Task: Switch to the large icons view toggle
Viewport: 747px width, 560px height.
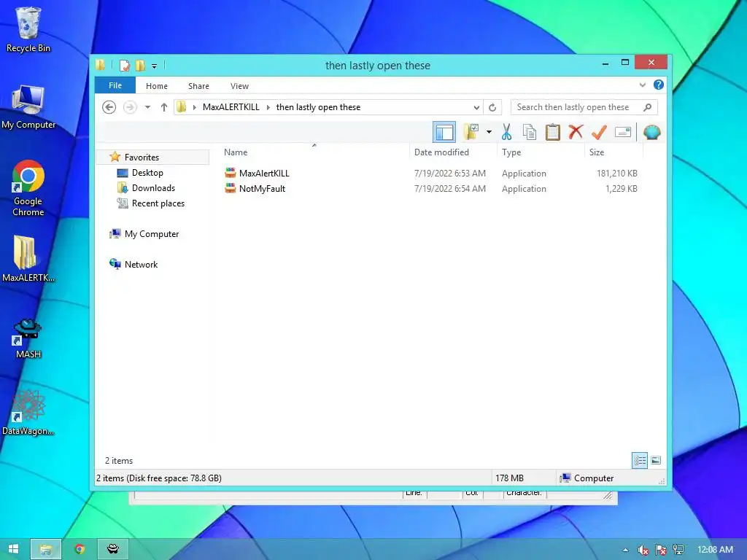Action: pos(656,460)
